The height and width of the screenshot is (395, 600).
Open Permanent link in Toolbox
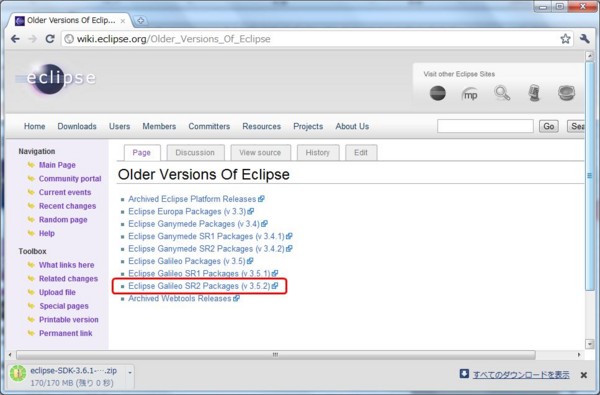(65, 333)
